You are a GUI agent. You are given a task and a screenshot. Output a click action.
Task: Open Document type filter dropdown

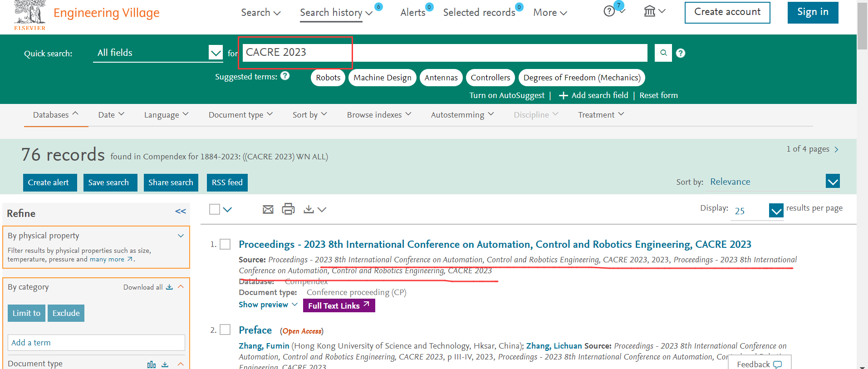click(x=240, y=115)
